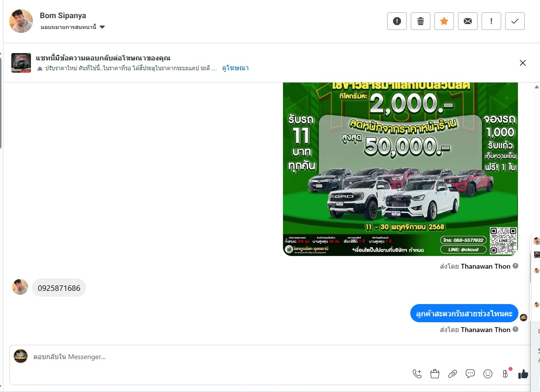Click the page avatar in reply box

(21, 356)
